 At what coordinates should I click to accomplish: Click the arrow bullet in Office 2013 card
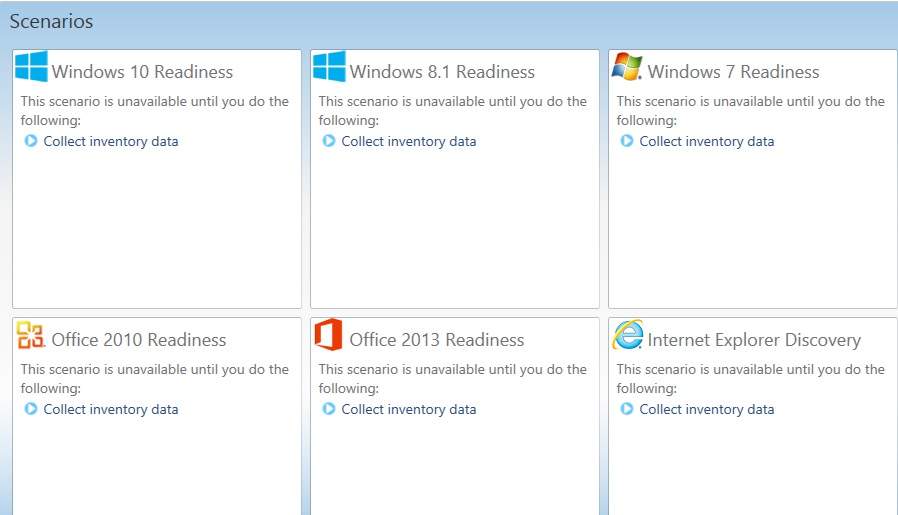pos(329,409)
